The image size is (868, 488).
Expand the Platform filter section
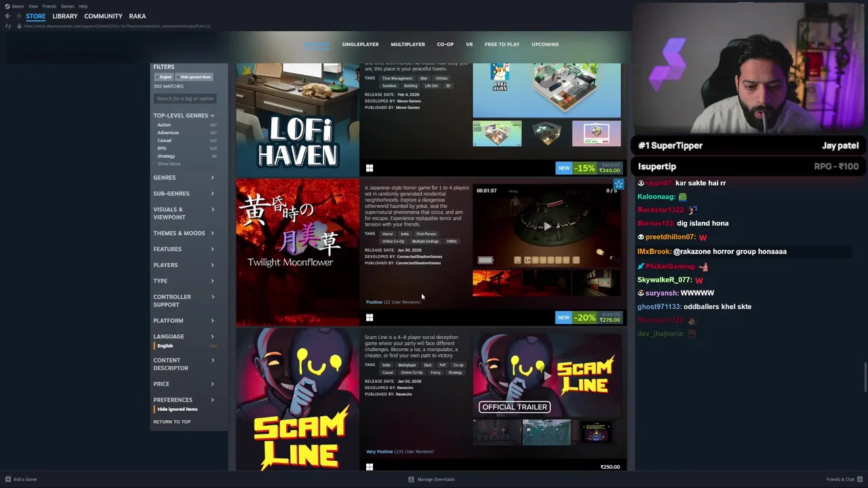tap(184, 321)
